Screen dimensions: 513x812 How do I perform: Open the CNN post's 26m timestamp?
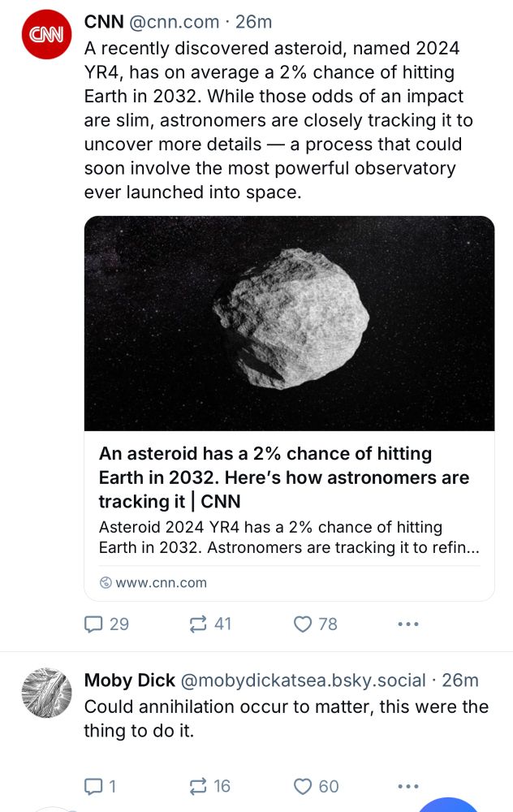point(253,22)
